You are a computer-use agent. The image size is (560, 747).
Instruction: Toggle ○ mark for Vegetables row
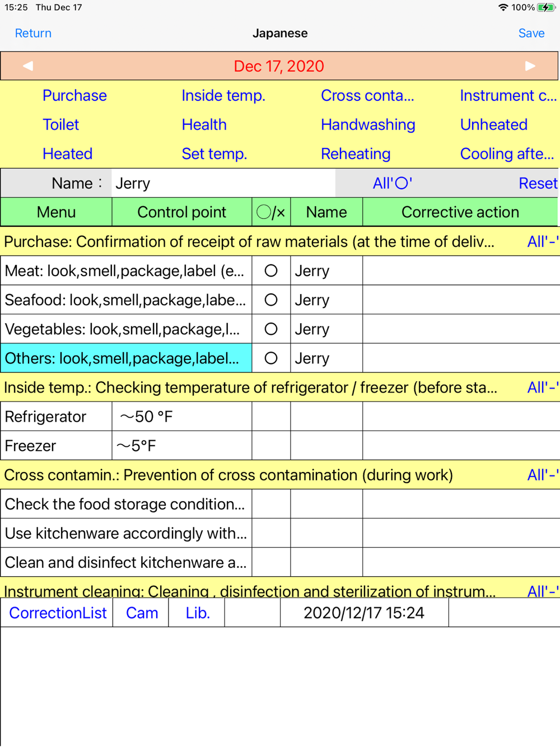pyautogui.click(x=271, y=329)
